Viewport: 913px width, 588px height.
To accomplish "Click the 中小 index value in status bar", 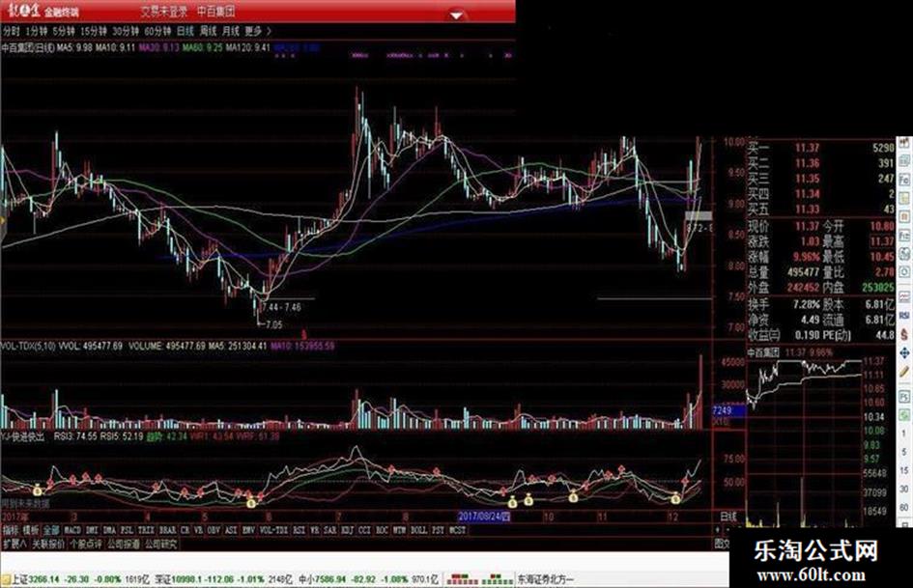I will coord(330,579).
